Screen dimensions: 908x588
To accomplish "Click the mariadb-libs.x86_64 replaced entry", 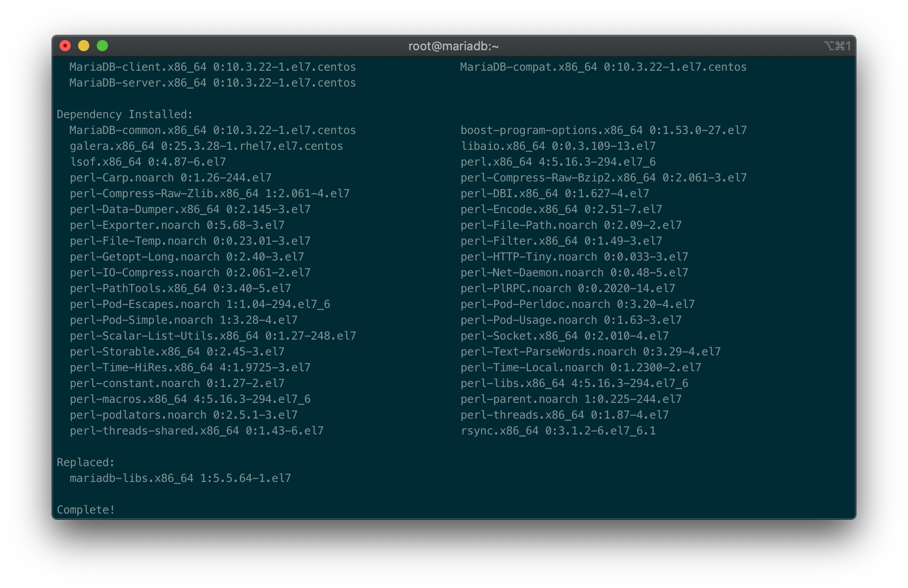I will pos(180,478).
